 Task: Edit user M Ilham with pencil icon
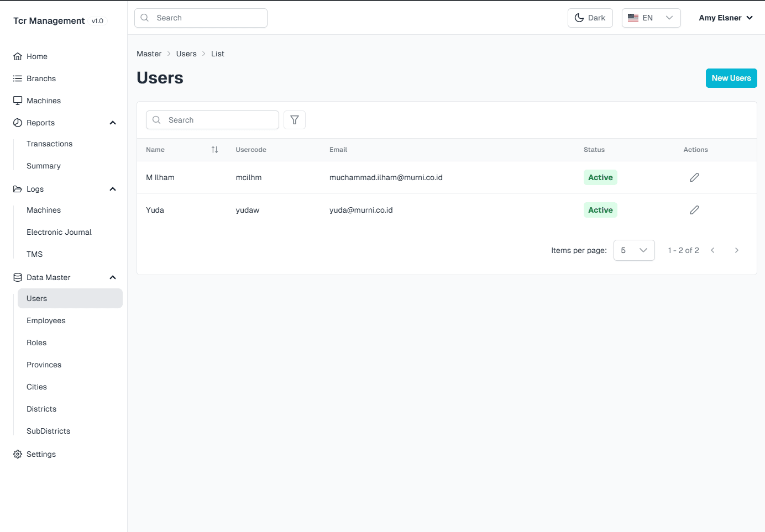point(695,177)
